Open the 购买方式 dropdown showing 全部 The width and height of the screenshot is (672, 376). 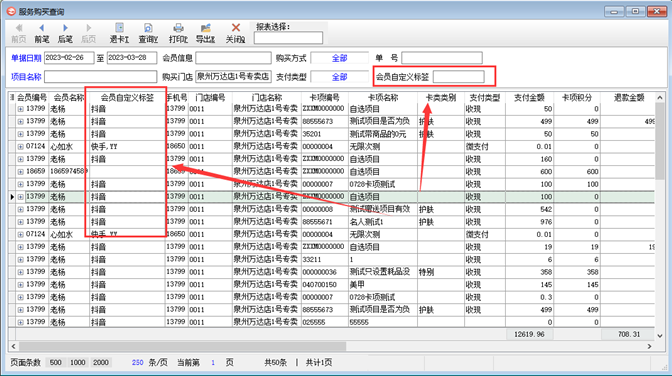(339, 58)
